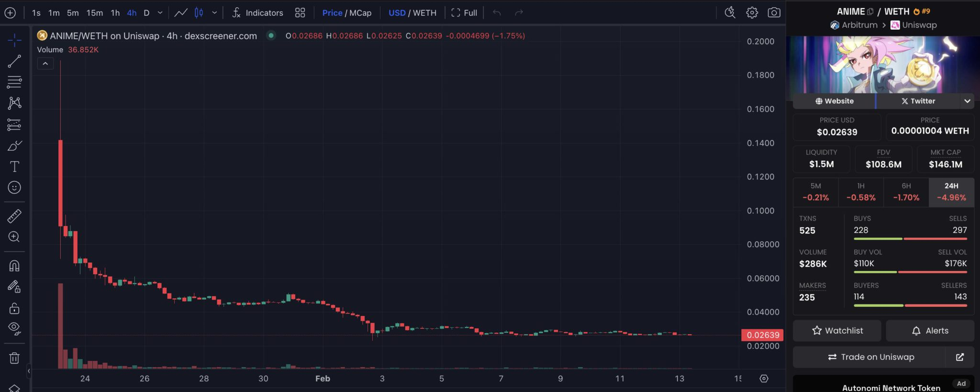Viewport: 980px width, 392px height.
Task: Click Trade on Uniswap button
Action: [869, 357]
